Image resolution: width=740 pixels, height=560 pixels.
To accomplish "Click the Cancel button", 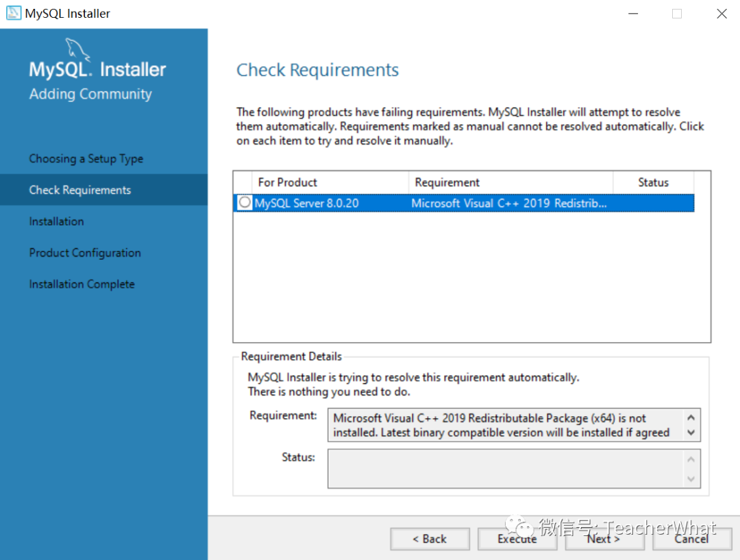I will click(692, 539).
